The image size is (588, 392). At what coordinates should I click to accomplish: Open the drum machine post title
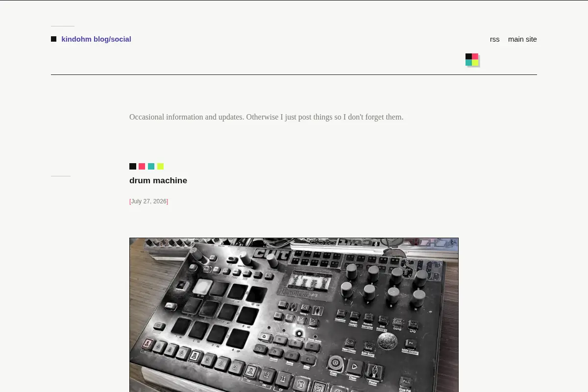coord(158,180)
